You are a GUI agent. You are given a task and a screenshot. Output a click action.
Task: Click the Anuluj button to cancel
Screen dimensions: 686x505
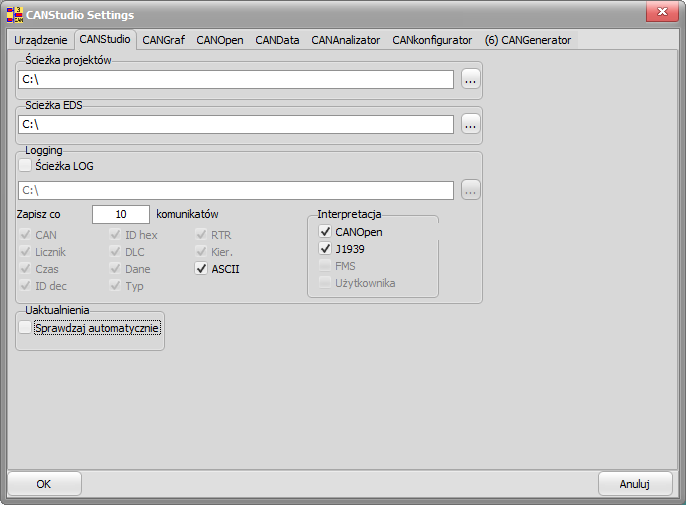tap(635, 484)
